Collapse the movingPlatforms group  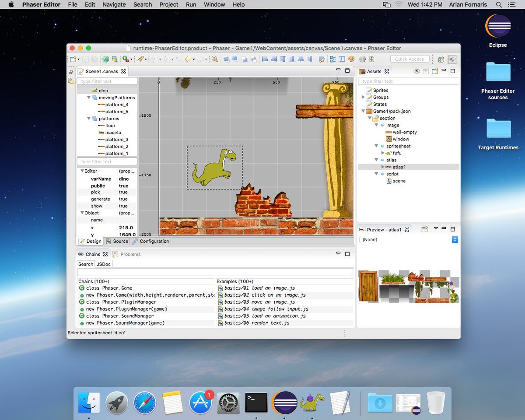tap(89, 98)
